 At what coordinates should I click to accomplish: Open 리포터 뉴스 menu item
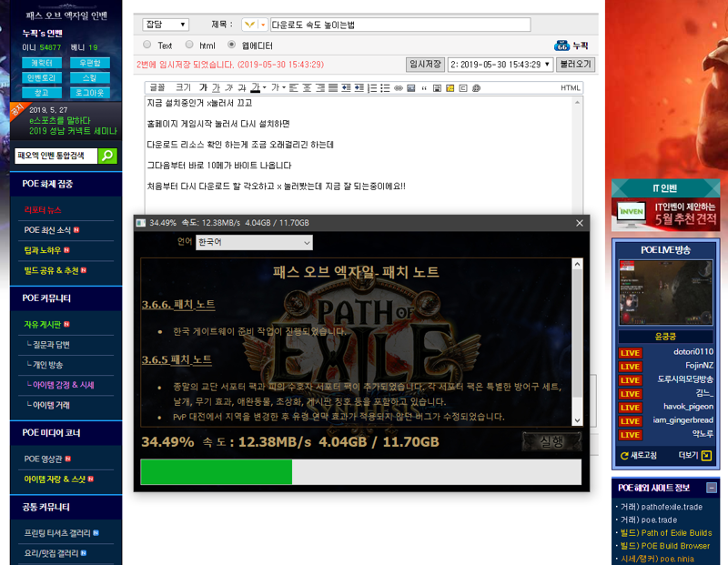point(43,210)
